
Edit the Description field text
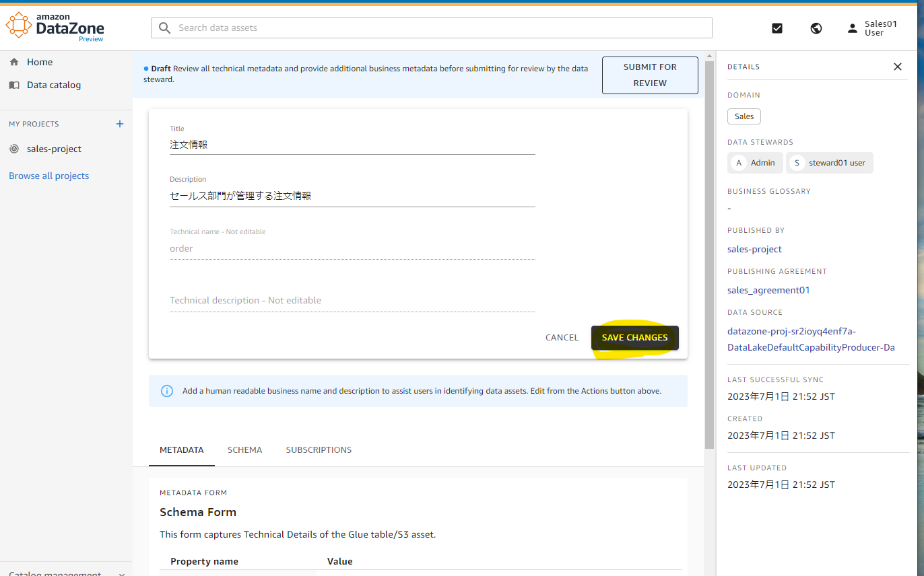click(352, 196)
